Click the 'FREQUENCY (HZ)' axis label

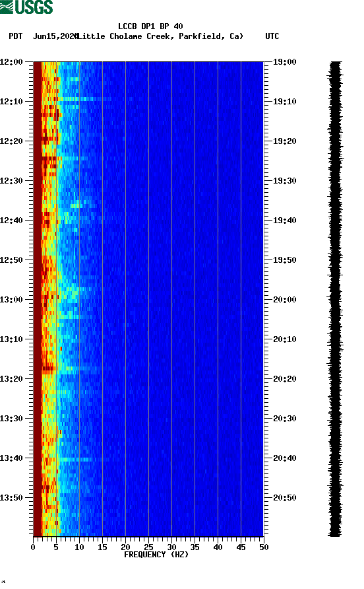(156, 555)
